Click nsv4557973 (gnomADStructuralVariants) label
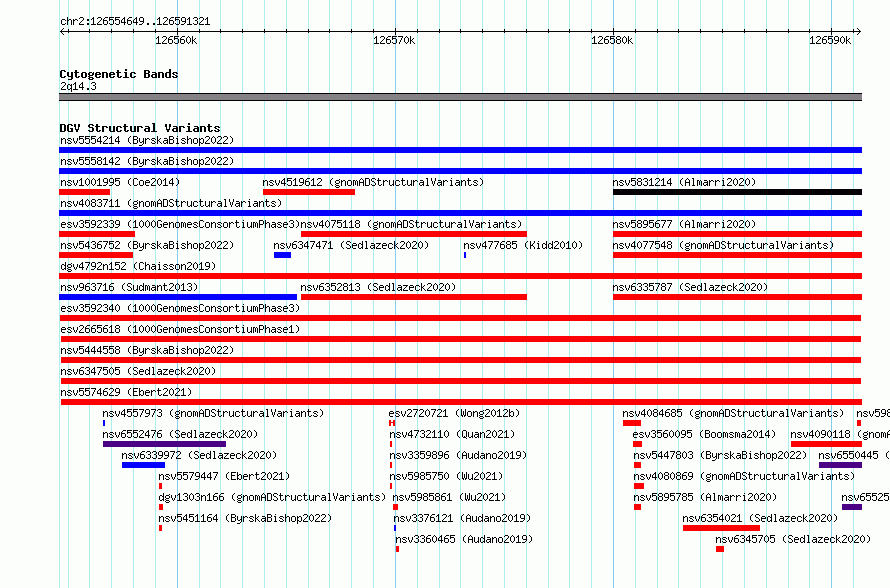890x588 pixels. pos(213,413)
